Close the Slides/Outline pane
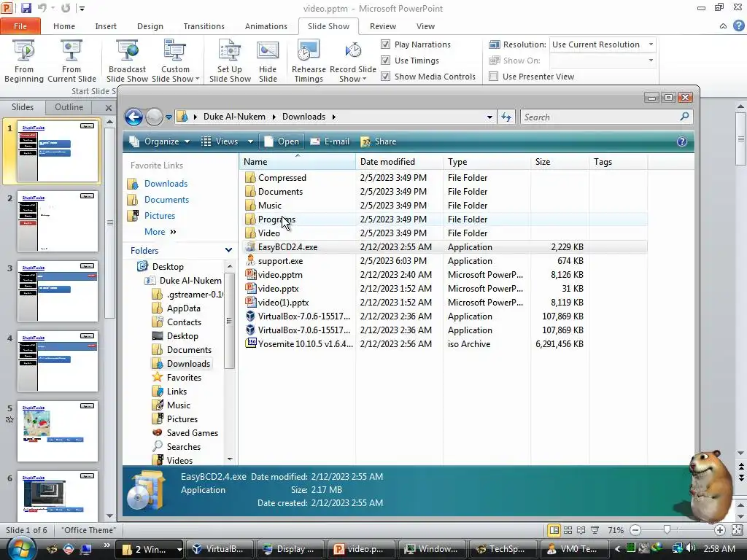This screenshot has height=560, width=747. [109, 108]
